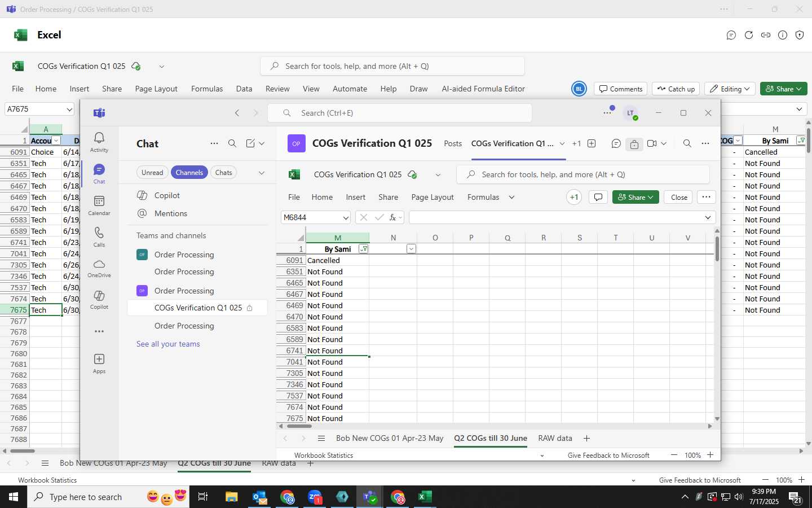The image size is (812, 508).
Task: Zoom in with plus in embedded Excel
Action: pyautogui.click(x=710, y=455)
